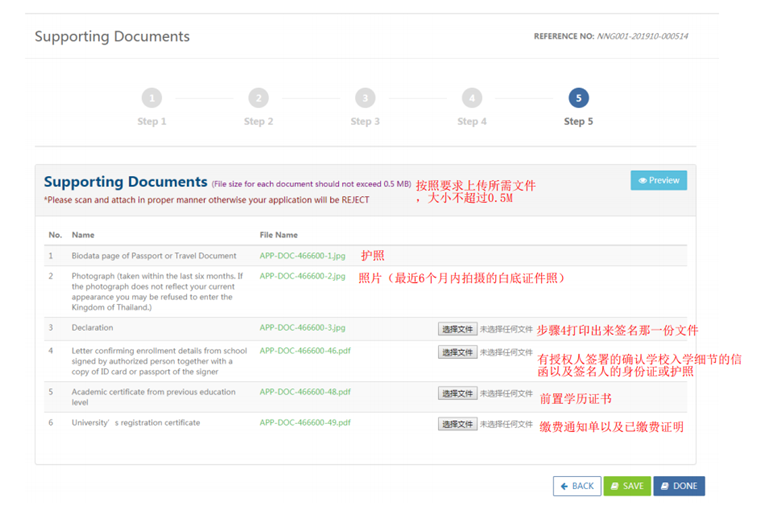Choose file for University registration certificate row
The width and height of the screenshot is (760, 509).
point(458,424)
